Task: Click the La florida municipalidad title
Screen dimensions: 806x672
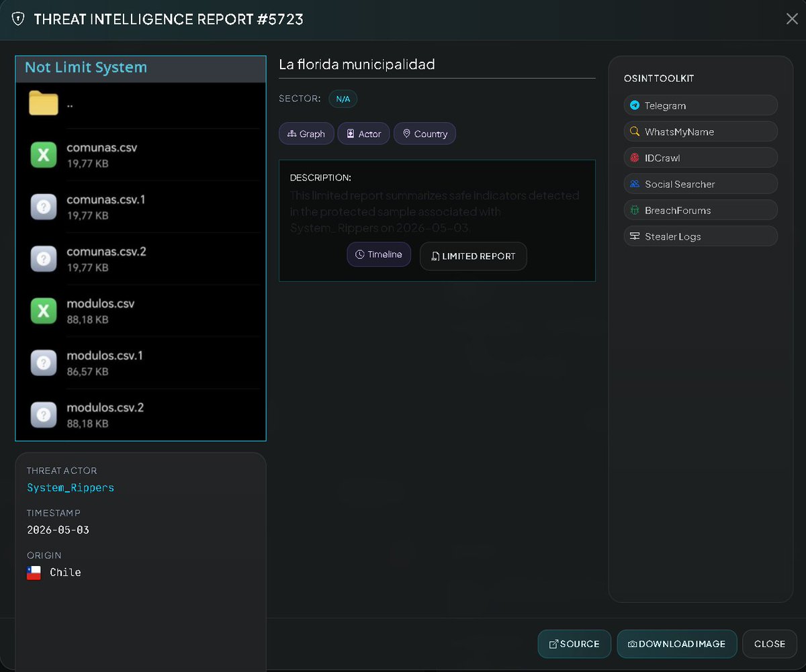Action: click(357, 64)
